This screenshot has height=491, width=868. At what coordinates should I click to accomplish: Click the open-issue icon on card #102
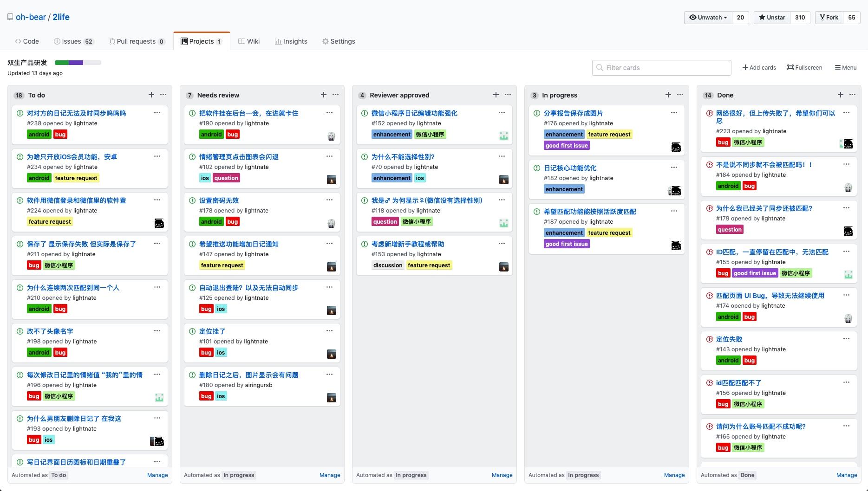[x=192, y=157]
